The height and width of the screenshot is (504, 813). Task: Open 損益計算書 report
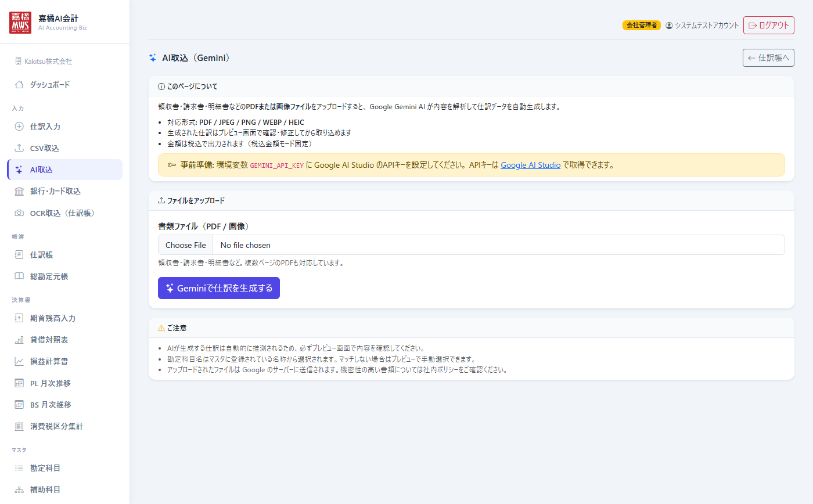65,361
